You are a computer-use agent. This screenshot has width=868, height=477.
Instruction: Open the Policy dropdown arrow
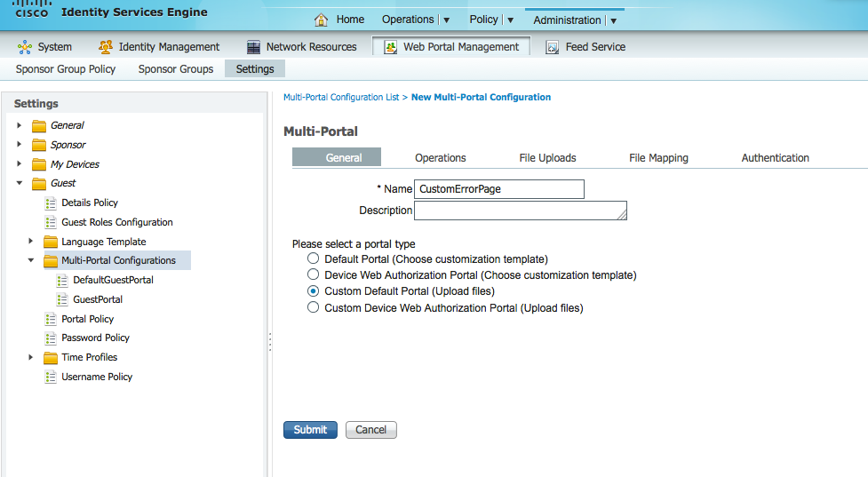click(x=510, y=20)
